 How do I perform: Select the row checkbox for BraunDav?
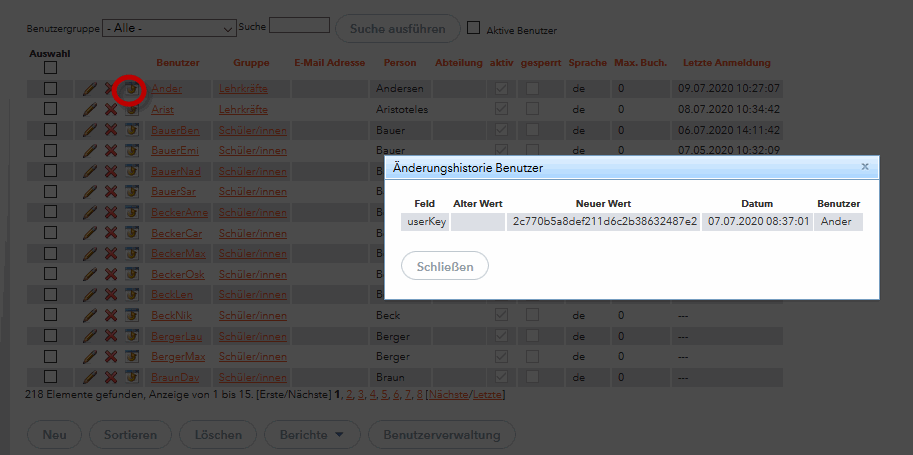[51, 376]
